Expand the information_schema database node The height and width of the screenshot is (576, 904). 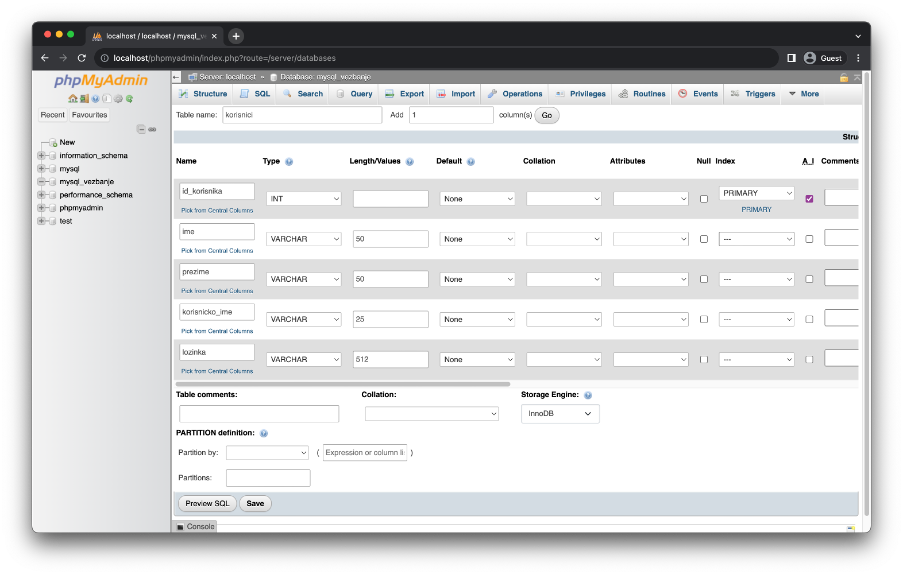point(41,156)
